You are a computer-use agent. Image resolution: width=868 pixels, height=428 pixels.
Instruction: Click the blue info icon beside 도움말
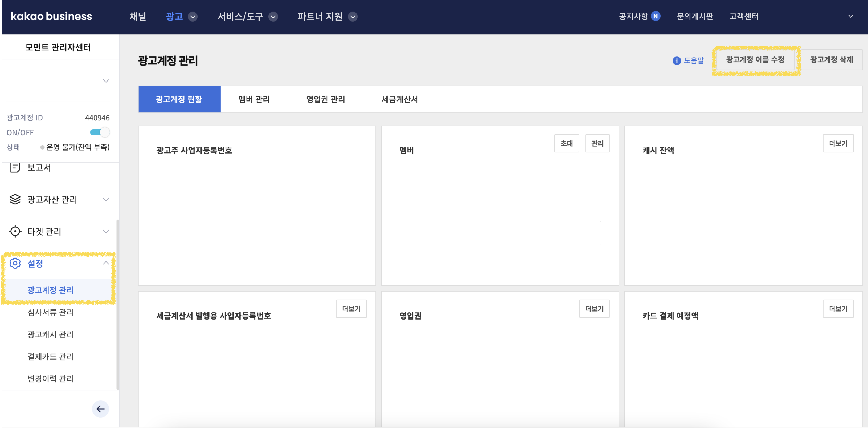click(676, 61)
